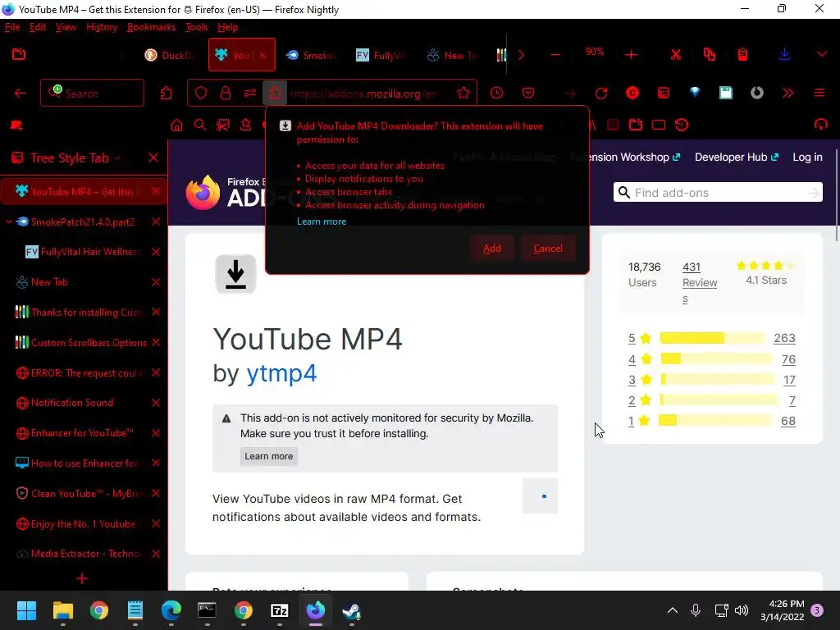Screen dimensions: 840x630
Task: Open the Tools menu
Action: pyautogui.click(x=197, y=27)
